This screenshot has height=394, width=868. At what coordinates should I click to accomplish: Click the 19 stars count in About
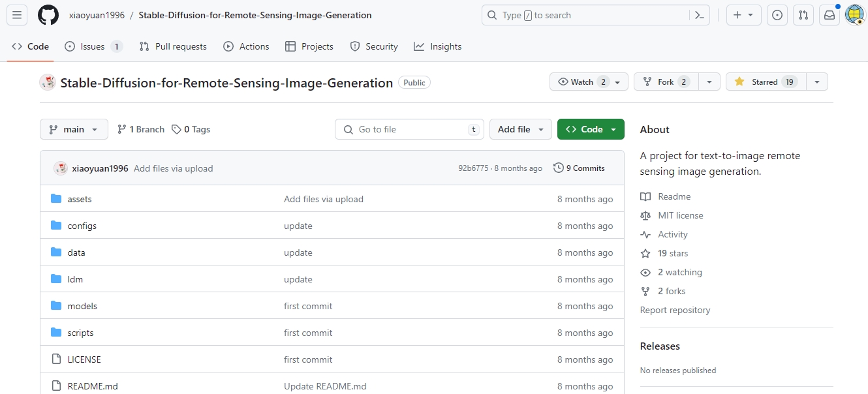(x=673, y=253)
